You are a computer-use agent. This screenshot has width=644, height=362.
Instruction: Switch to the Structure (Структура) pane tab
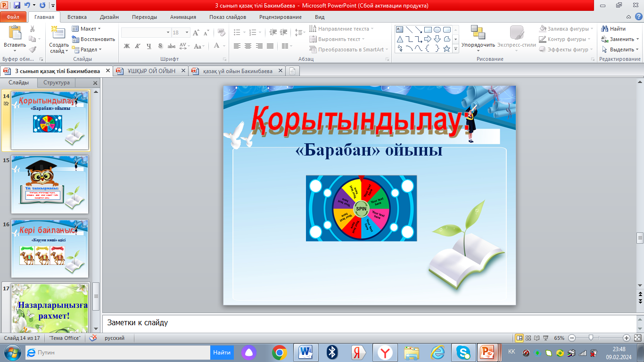[x=57, y=83]
